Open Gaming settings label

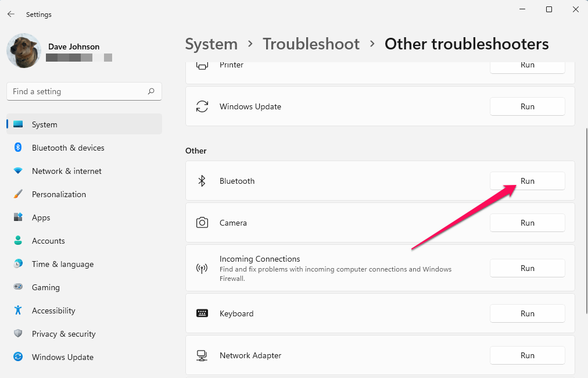click(46, 287)
